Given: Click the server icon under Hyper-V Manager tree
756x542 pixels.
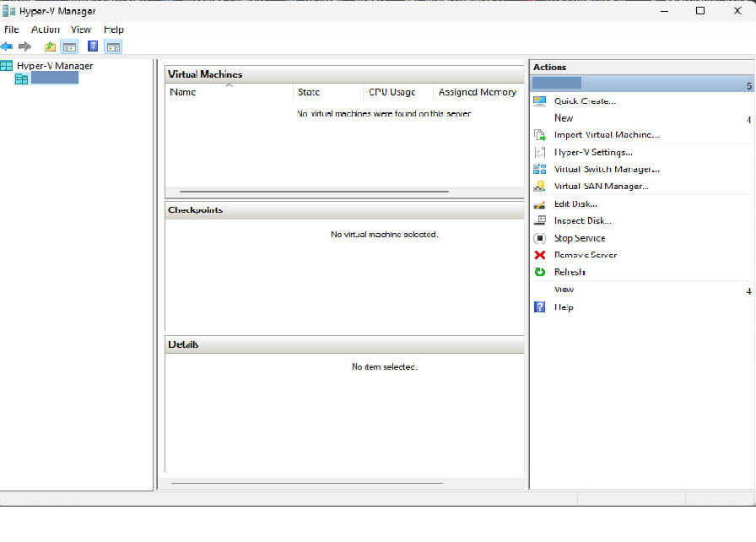Looking at the screenshot, I should pos(22,79).
